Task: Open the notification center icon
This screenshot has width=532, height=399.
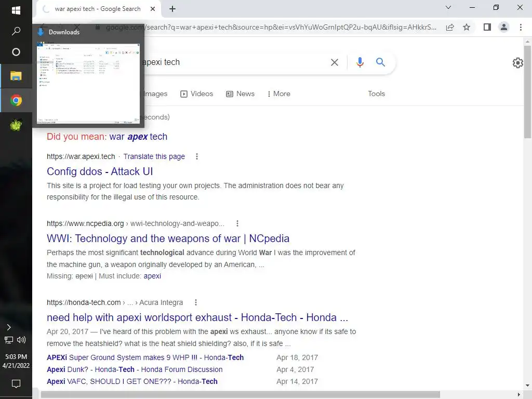Action: click(16, 384)
